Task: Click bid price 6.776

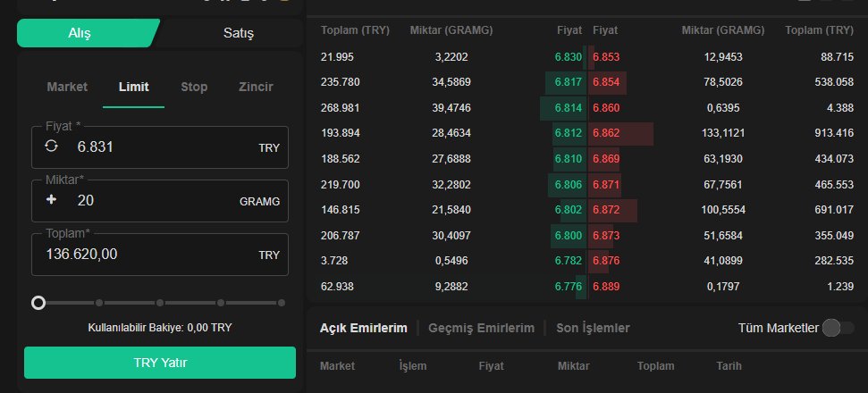Action: (x=568, y=287)
